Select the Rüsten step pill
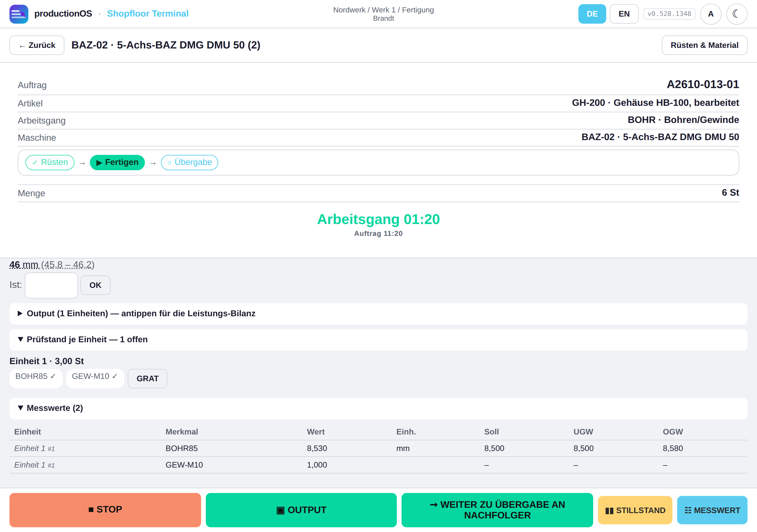This screenshot has height=532, width=757. pyautogui.click(x=50, y=163)
